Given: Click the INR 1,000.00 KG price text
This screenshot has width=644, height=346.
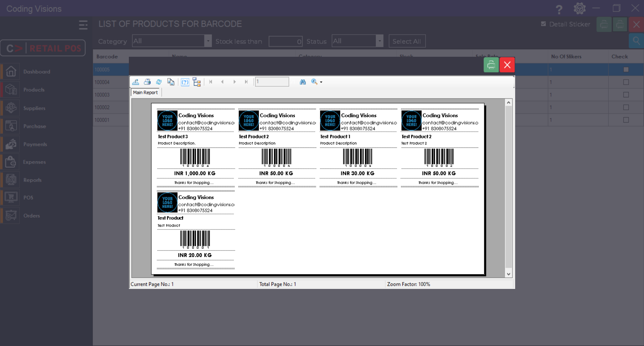Looking at the screenshot, I should (x=195, y=173).
